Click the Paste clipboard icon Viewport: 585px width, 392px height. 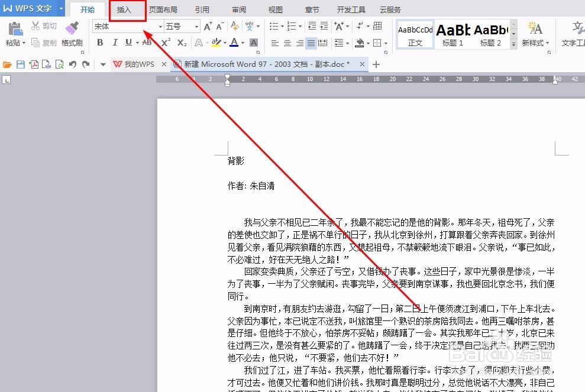pyautogui.click(x=15, y=29)
